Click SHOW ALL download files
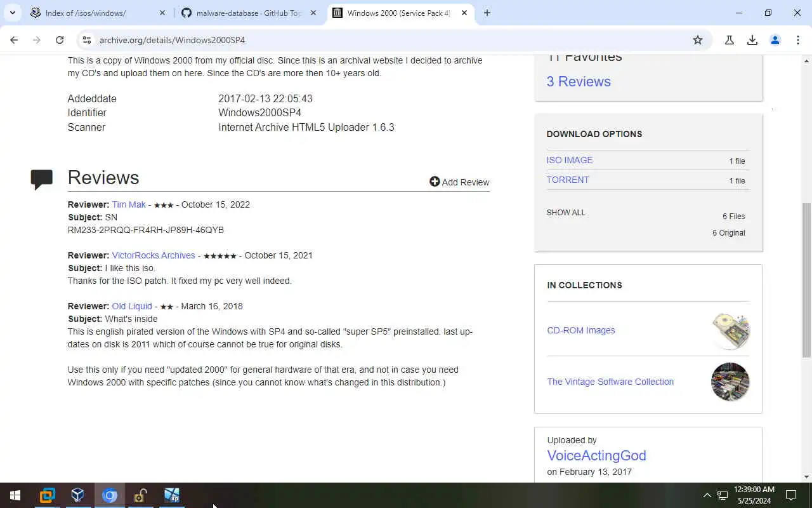Screen dimensions: 812x508 566,213
